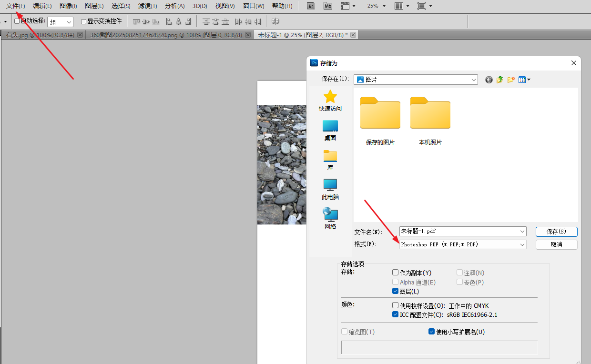Click the View Extras icon
The image size is (591, 364).
point(345,6)
